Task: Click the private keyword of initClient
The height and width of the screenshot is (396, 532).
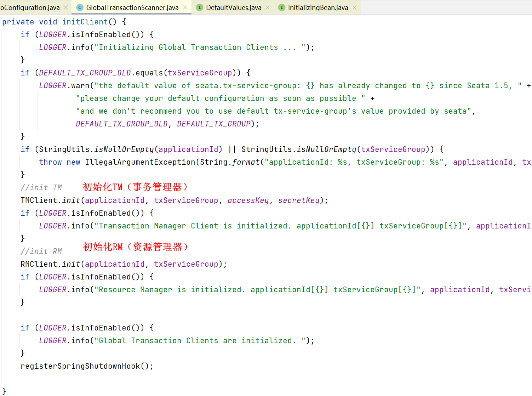Action: (18, 22)
